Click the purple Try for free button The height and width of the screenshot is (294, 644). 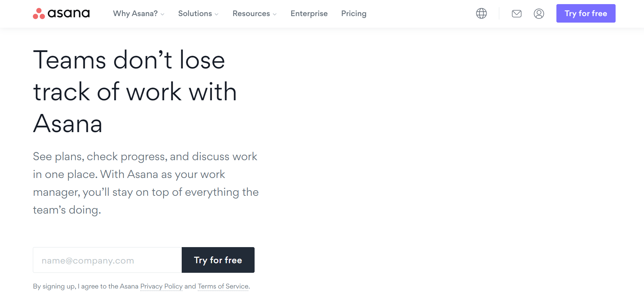(586, 13)
